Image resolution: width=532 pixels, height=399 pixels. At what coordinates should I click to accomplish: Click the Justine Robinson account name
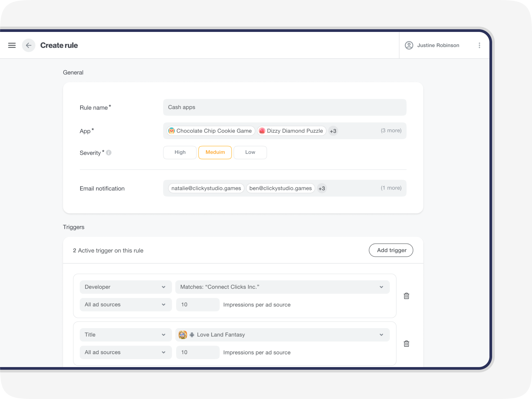tap(438, 45)
